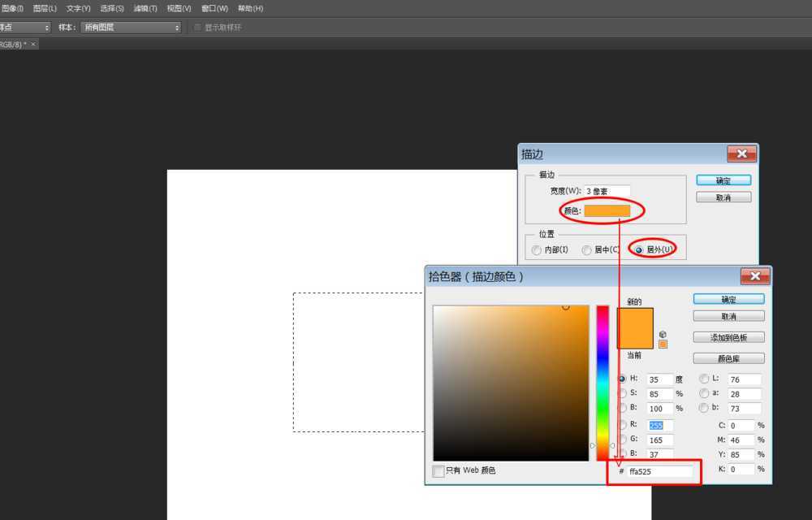Open the 滤镜(T) menu

pyautogui.click(x=145, y=8)
